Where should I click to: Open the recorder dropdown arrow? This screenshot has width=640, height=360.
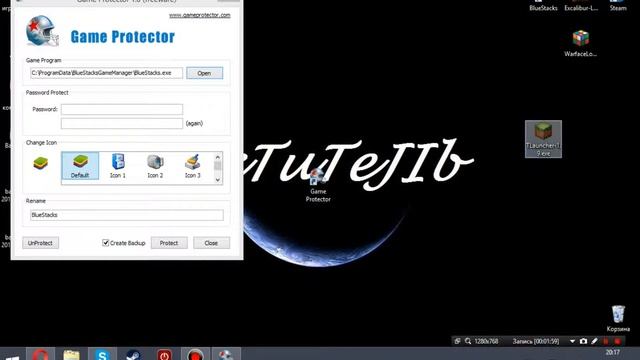tap(572, 341)
